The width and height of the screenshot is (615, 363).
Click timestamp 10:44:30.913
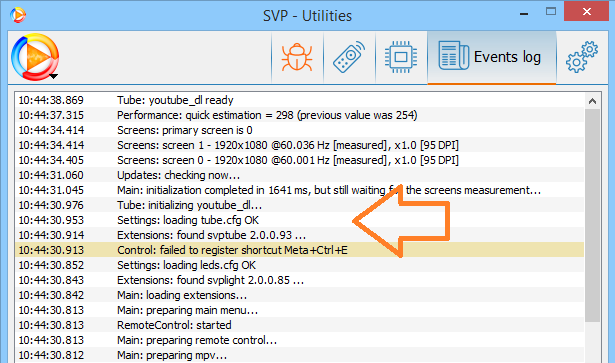(x=51, y=250)
